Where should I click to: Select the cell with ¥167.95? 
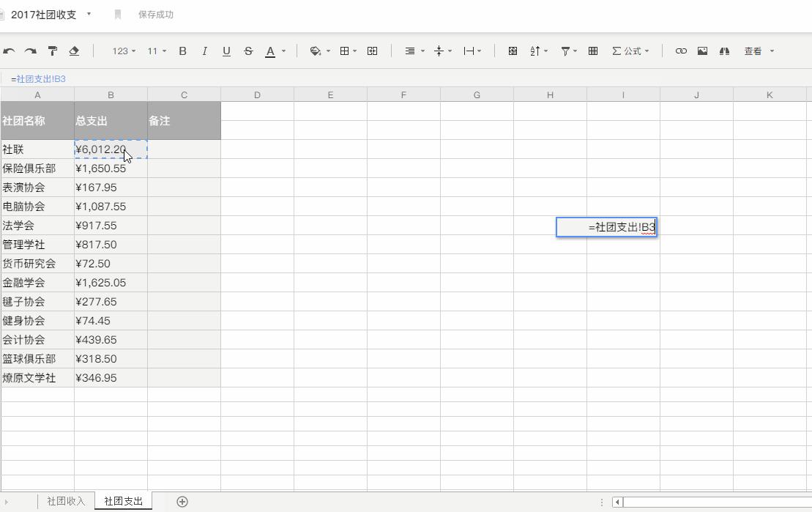point(111,187)
